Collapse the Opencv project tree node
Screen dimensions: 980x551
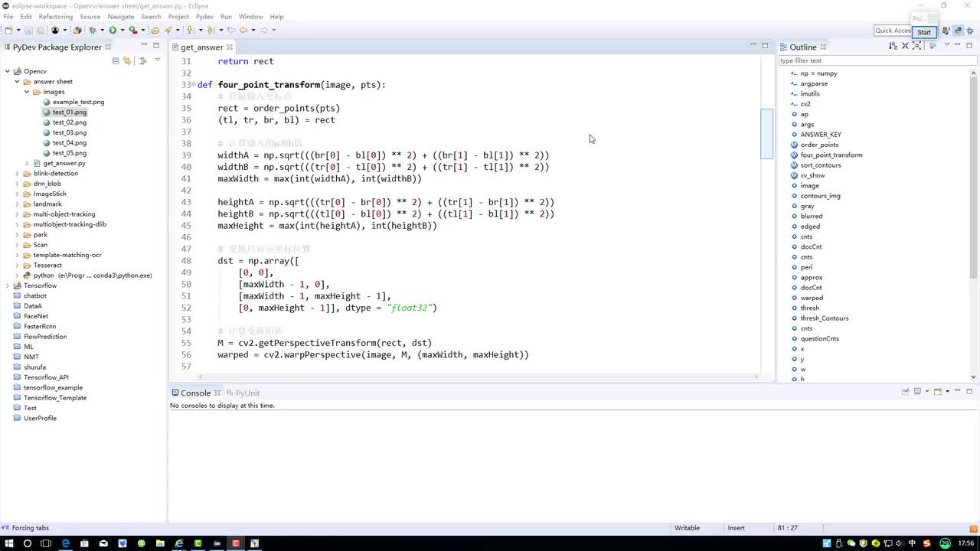[x=8, y=71]
